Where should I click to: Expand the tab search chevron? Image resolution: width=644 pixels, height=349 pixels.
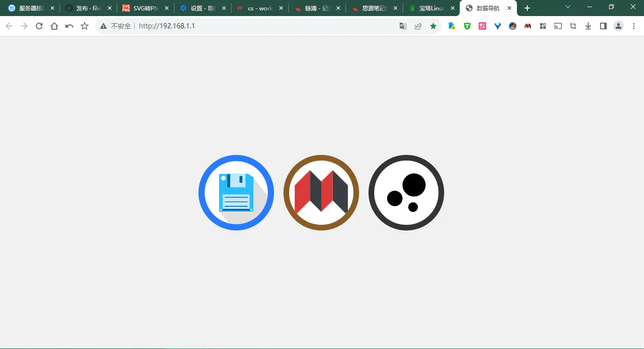point(568,7)
